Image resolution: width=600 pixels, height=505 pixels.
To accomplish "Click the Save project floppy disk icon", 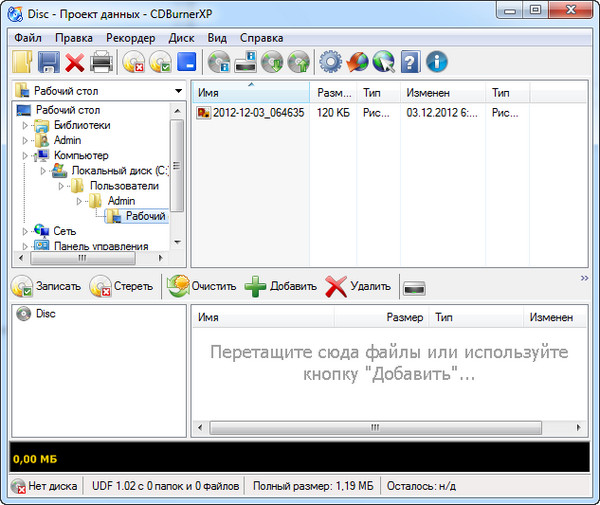I will 48,62.
